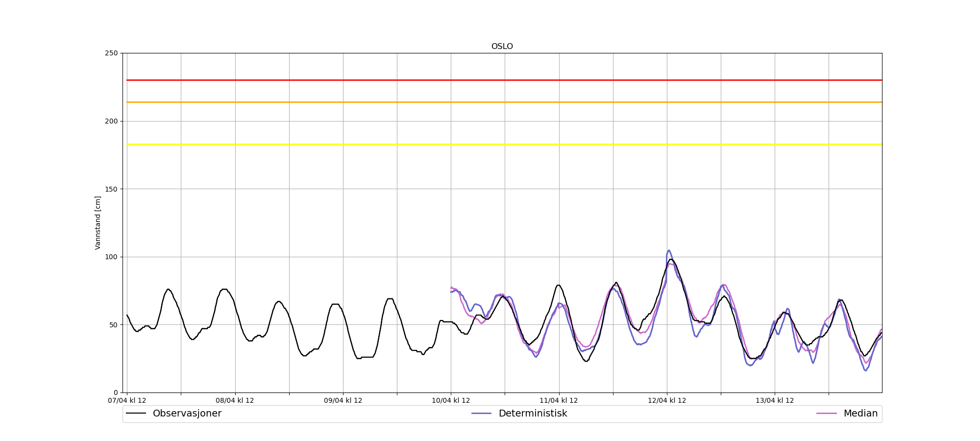
Task: Click the 200 y-axis tick label
Action: click(x=112, y=121)
